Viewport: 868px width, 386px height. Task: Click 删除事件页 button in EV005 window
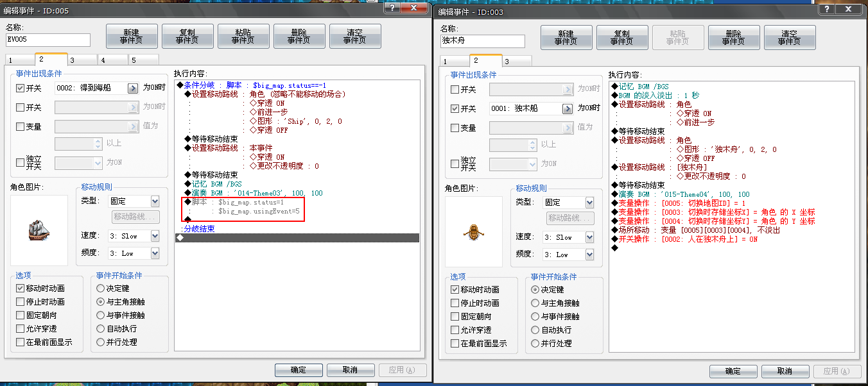tap(299, 36)
